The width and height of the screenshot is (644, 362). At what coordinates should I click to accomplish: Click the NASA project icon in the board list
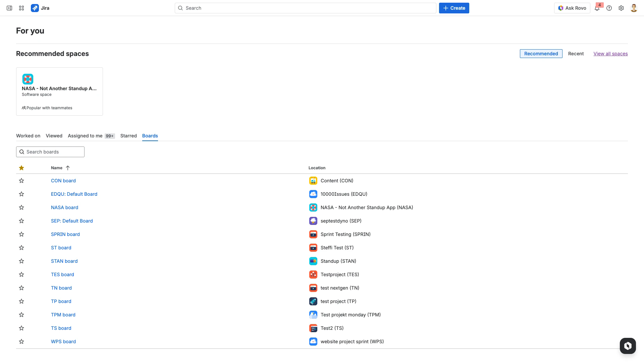(313, 207)
